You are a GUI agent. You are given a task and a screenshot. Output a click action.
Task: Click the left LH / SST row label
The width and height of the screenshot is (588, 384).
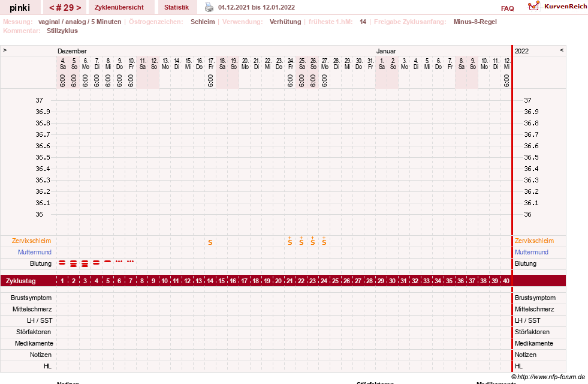point(40,320)
